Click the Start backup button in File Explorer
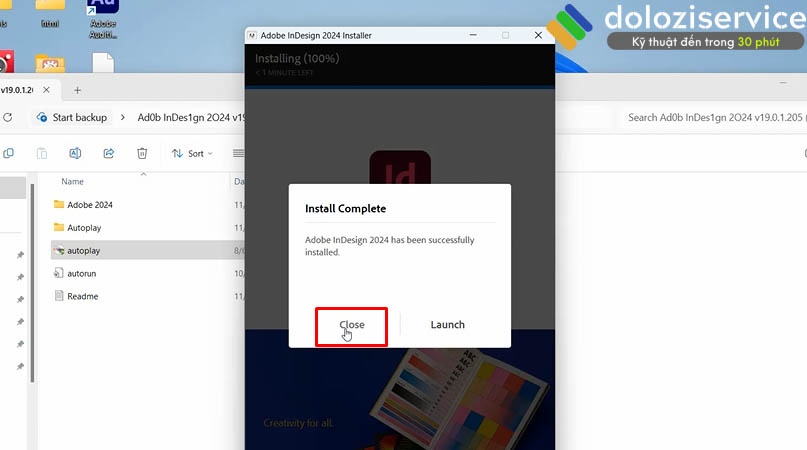This screenshot has width=807, height=450. (x=72, y=117)
